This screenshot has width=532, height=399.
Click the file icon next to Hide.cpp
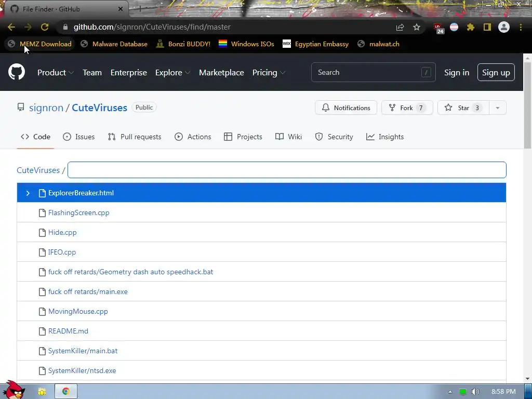(x=42, y=232)
